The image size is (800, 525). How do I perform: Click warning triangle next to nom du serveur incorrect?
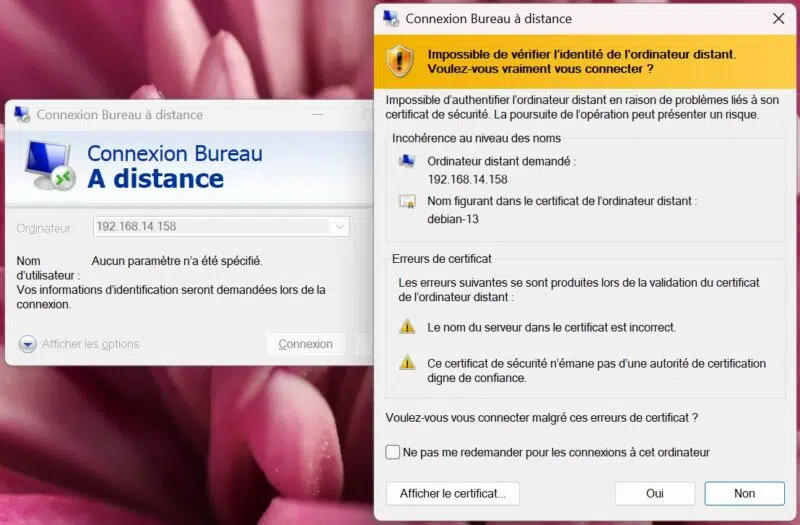point(407,327)
